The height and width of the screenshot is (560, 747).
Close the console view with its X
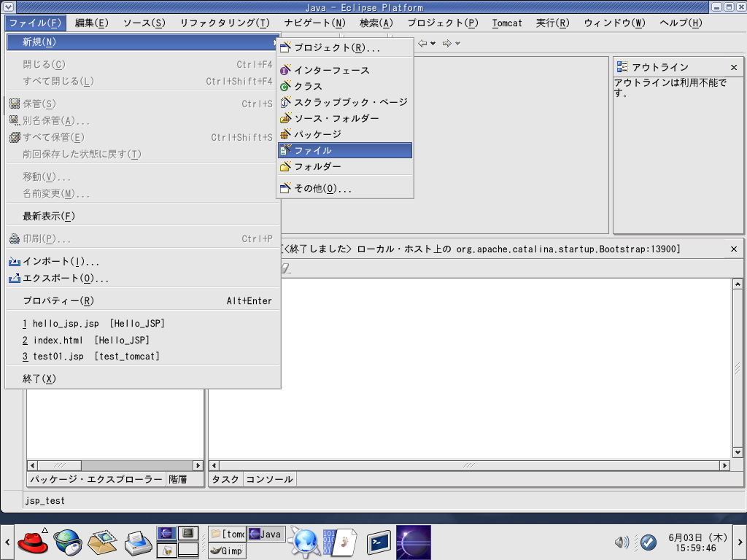(x=734, y=249)
